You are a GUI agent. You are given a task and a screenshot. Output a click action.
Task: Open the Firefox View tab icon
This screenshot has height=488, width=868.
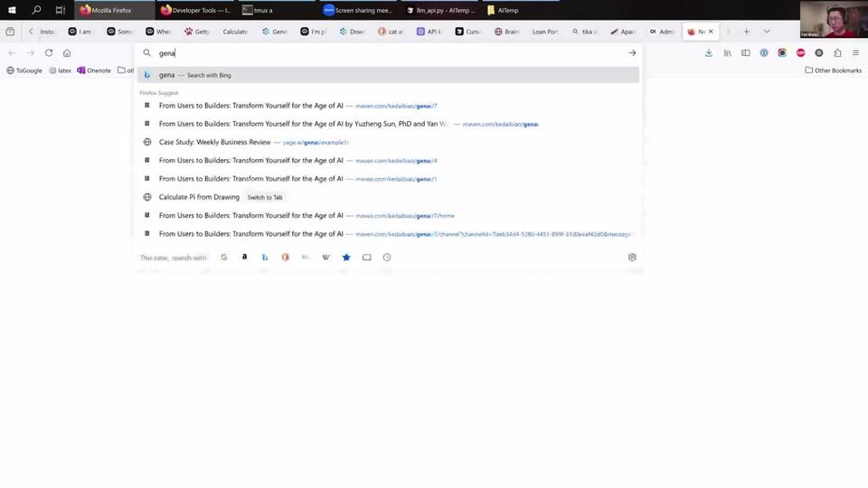(x=10, y=32)
